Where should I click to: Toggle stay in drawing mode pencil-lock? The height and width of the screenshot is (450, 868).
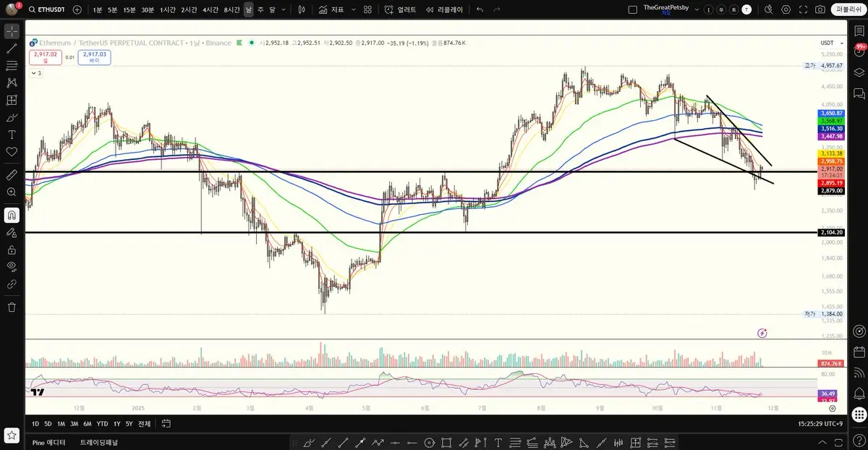click(x=12, y=232)
